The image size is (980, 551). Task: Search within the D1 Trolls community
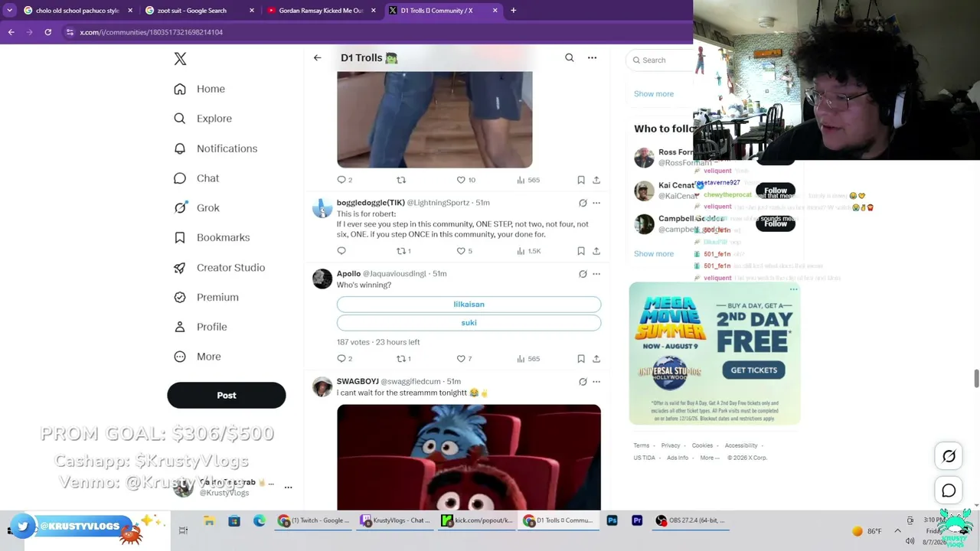coord(569,57)
